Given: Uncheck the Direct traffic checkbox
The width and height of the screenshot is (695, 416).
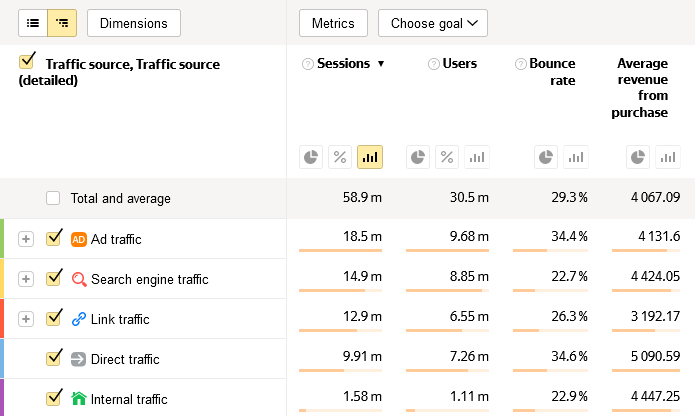Looking at the screenshot, I should (x=54, y=359).
